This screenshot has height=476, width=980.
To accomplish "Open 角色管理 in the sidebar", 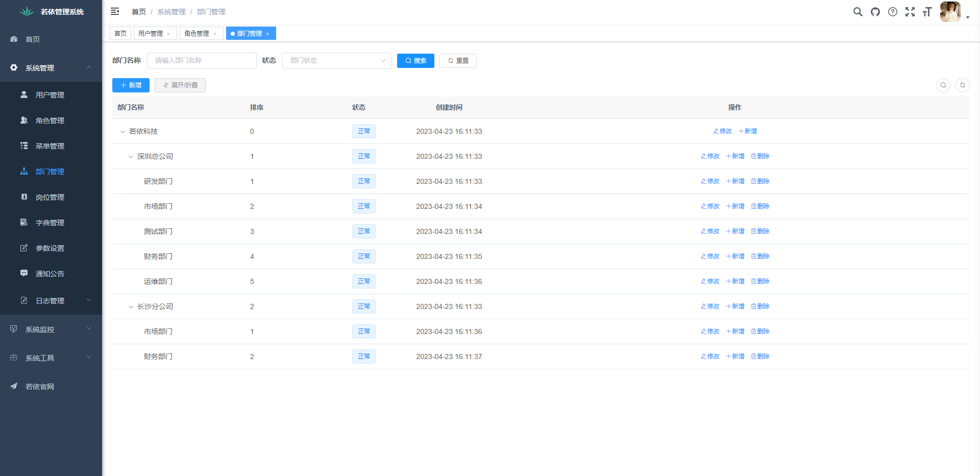I will pos(51,121).
